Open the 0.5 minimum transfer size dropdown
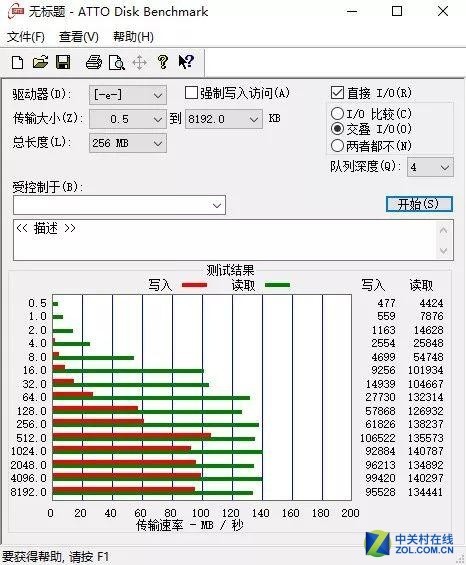The height and width of the screenshot is (565, 466). [x=128, y=119]
